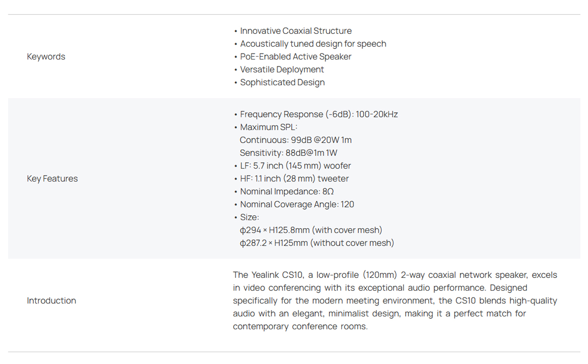Click the Key Features row label

click(52, 179)
